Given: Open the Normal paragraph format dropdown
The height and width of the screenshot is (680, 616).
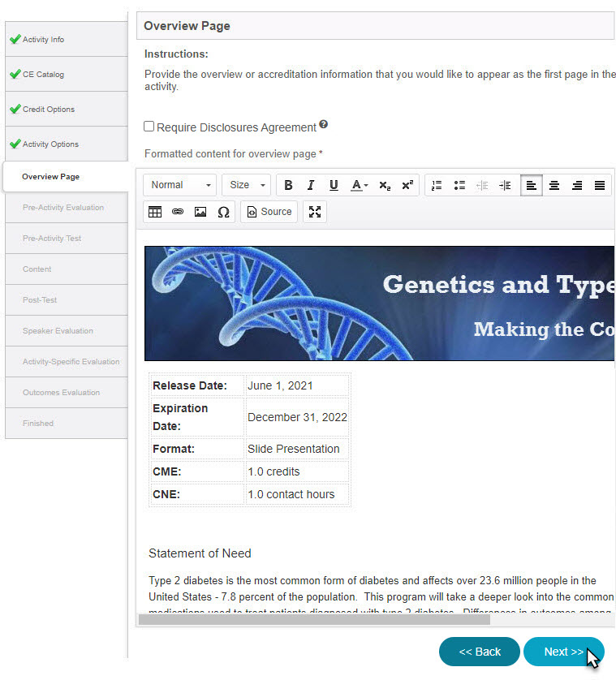Looking at the screenshot, I should point(180,185).
